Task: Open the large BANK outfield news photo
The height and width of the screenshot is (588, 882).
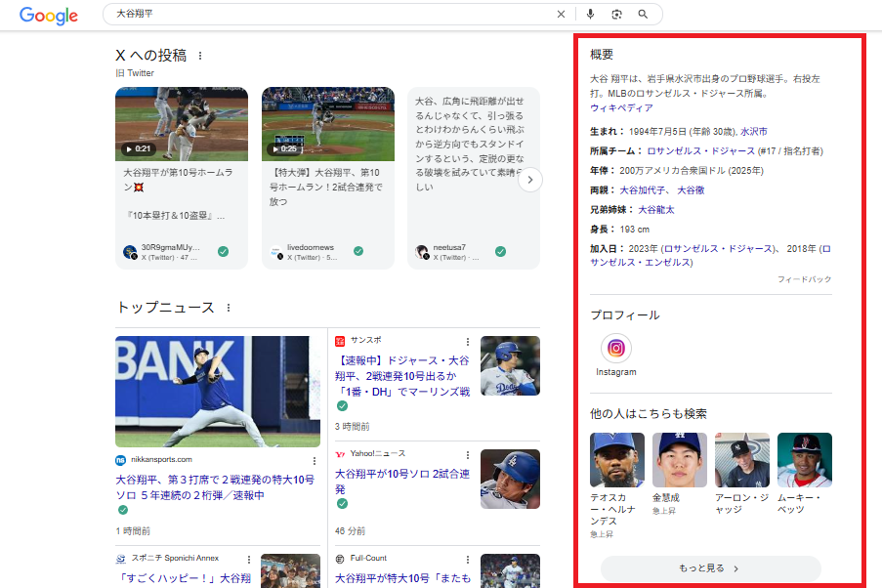Action: point(218,392)
